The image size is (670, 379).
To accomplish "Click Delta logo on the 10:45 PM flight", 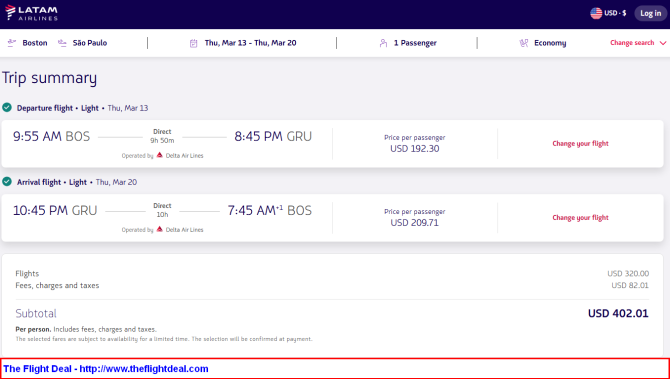I will (159, 229).
